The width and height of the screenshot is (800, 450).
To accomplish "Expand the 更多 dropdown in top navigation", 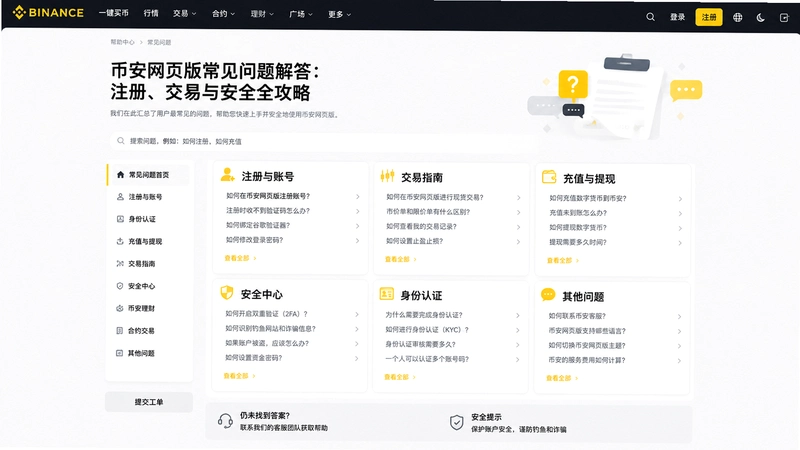I will (339, 15).
